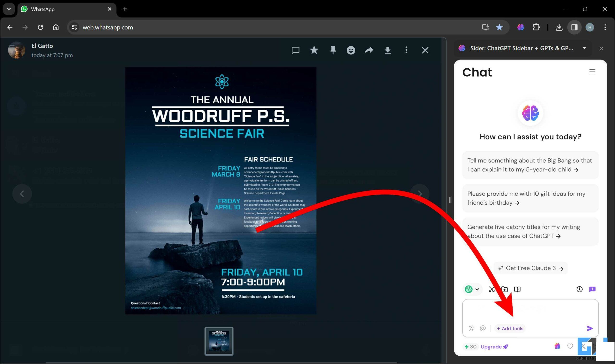Click the scissors cut icon in Sider
Image resolution: width=615 pixels, height=364 pixels.
click(x=491, y=289)
